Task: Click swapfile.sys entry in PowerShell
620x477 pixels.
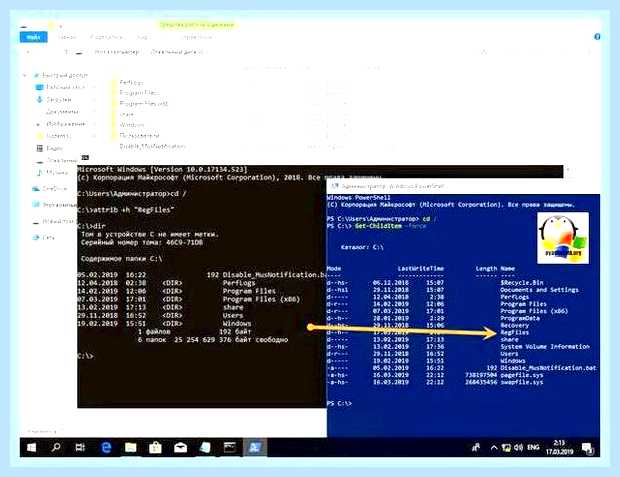Action: (x=522, y=382)
